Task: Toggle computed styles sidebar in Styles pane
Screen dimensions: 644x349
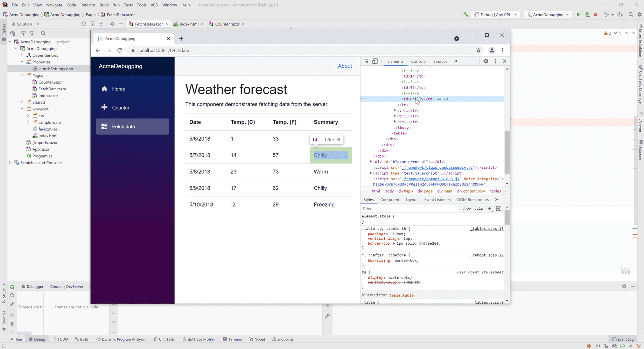Action: click(499, 209)
